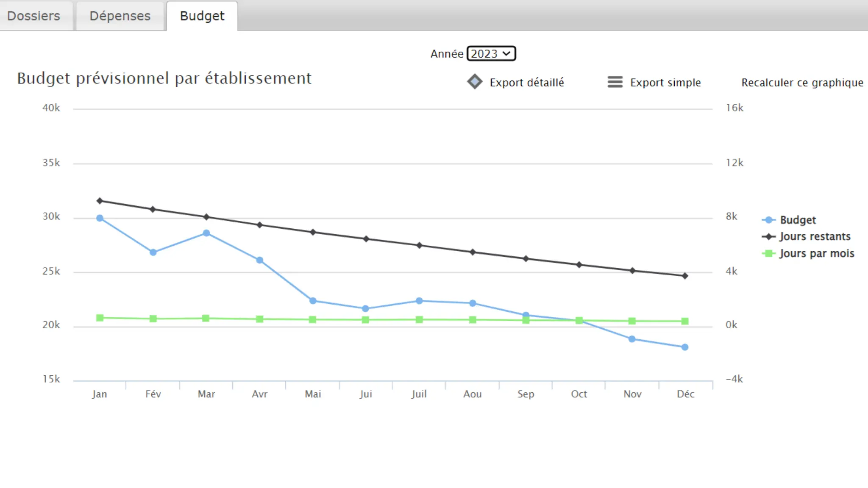Screen dimensions: 868x488
Task: Click the Budget data point for Juil
Action: pyautogui.click(x=419, y=301)
